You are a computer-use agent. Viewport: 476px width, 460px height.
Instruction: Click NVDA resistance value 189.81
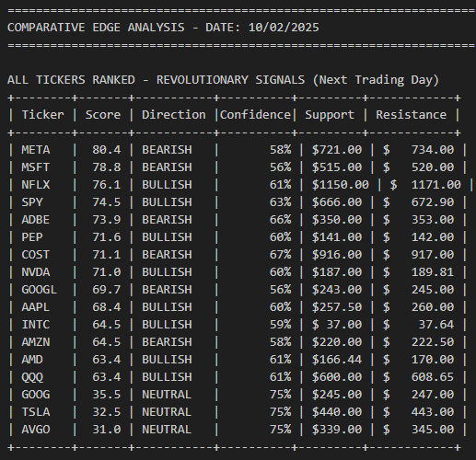click(433, 272)
